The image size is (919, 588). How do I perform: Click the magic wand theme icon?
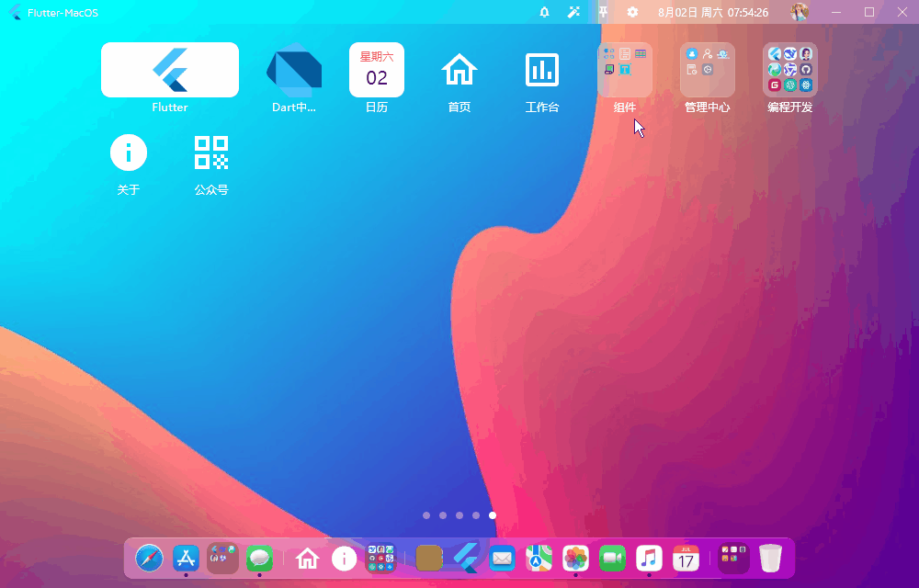(573, 13)
